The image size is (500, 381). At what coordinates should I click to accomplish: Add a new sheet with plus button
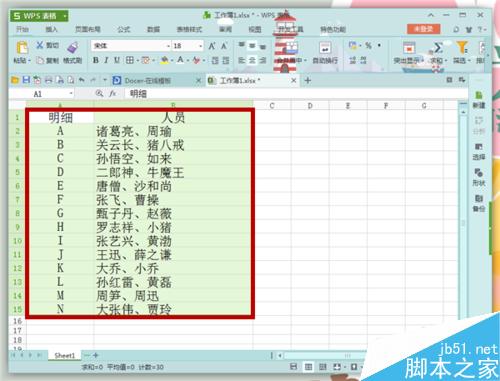[96, 355]
